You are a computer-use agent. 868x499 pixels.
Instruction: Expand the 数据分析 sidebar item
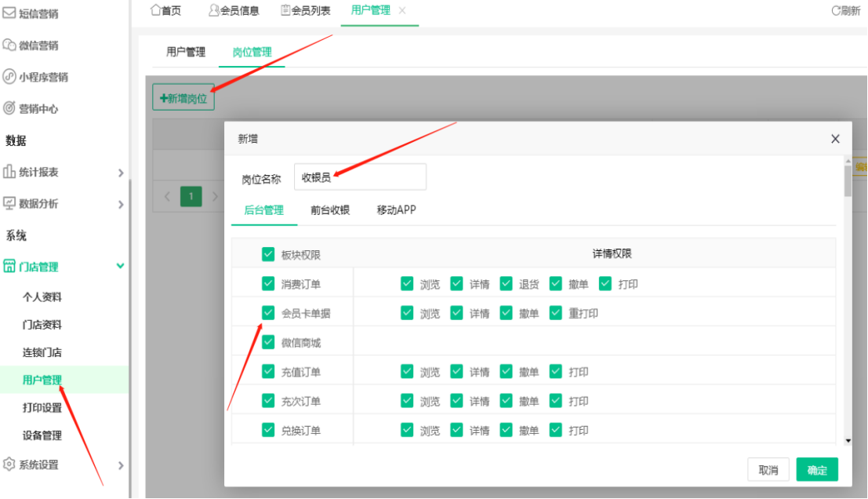tap(121, 203)
